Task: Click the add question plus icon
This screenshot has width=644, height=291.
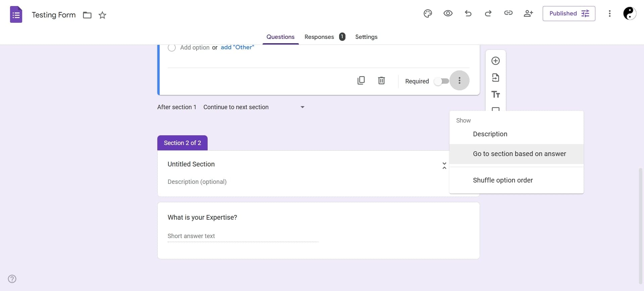Action: coord(495,61)
